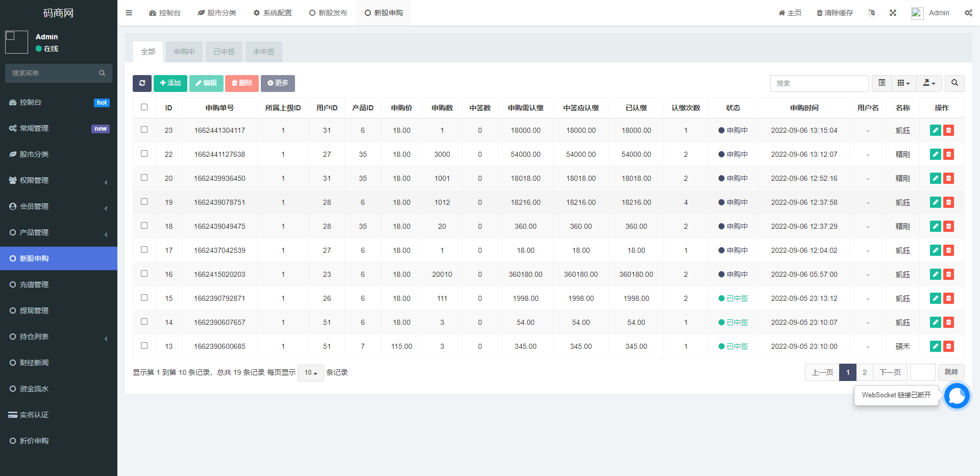Open the 新股发布 top navigation tab
This screenshot has height=476, width=980.
(x=328, y=13)
